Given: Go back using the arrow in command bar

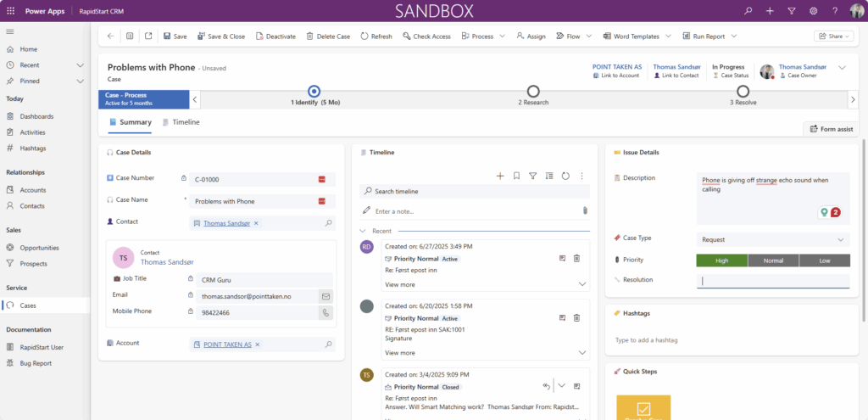Looking at the screenshot, I should [x=111, y=36].
